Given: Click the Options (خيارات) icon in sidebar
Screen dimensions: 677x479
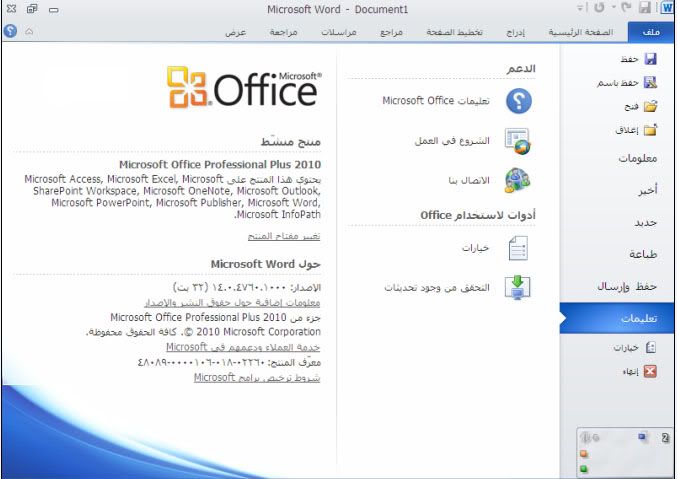Looking at the screenshot, I should click(x=651, y=347).
